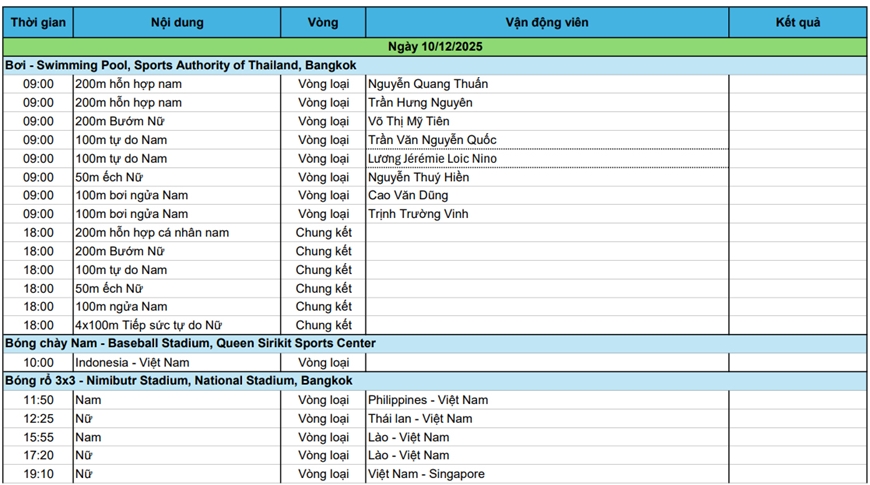870x485 pixels.
Task: Click the 'Indonesia - Việt Nam' match cell
Action: [132, 363]
